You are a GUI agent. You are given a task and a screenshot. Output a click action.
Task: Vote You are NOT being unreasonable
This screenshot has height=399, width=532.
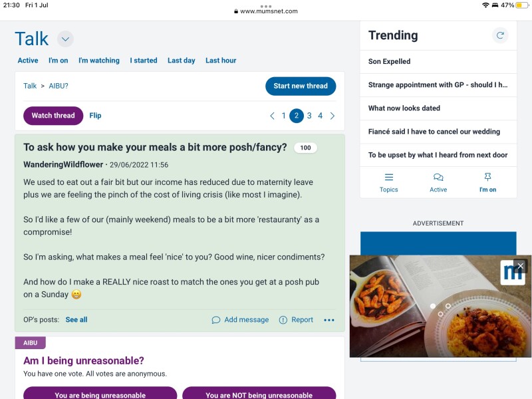pyautogui.click(x=259, y=394)
